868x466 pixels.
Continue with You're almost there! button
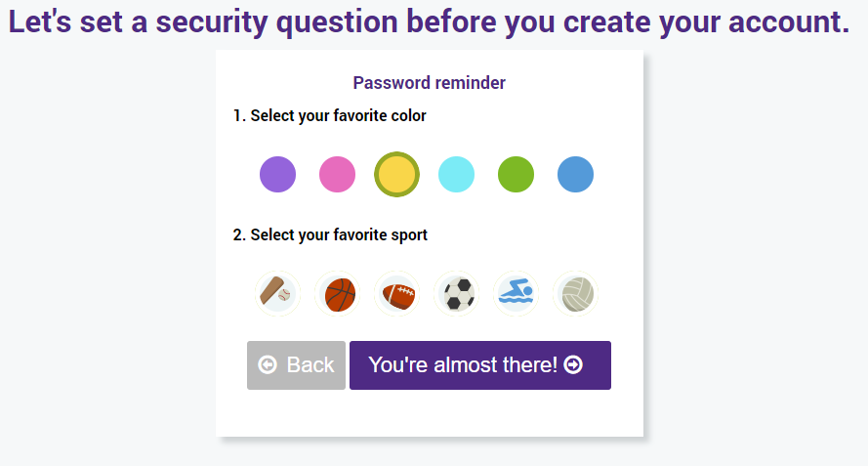tap(480, 365)
